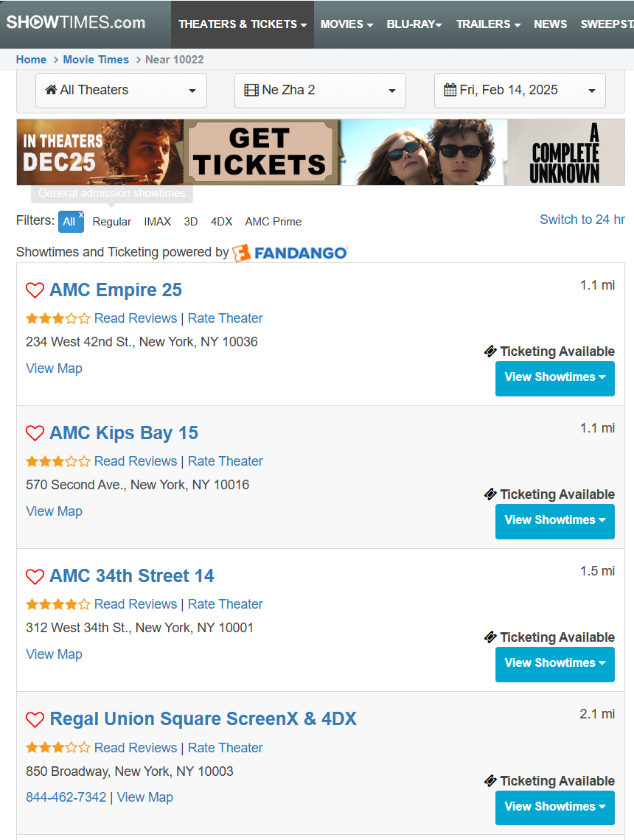Call Regal Union Square at 844-462-7342
This screenshot has height=840, width=634.
click(66, 797)
